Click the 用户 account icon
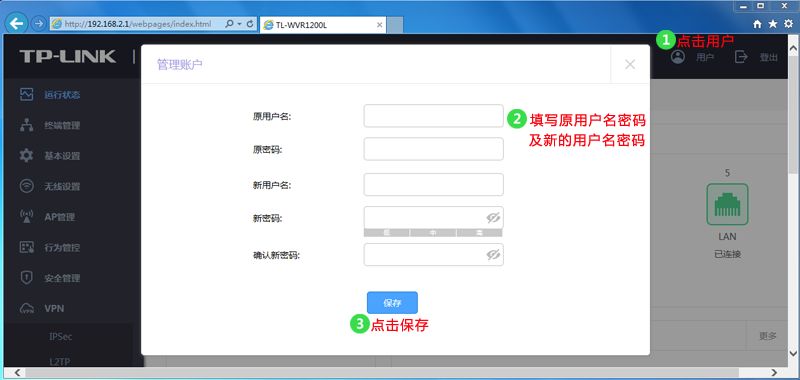800x380 pixels. coord(678,57)
